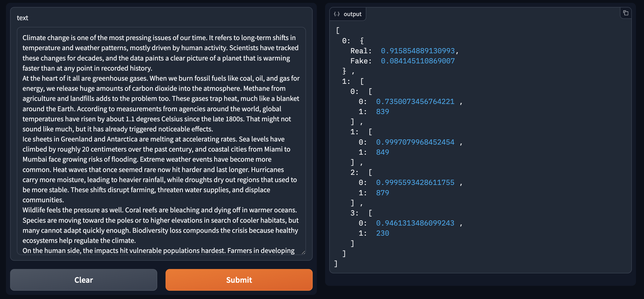Collapse the top-level item 0 object
This screenshot has height=299, width=644.
346,41
